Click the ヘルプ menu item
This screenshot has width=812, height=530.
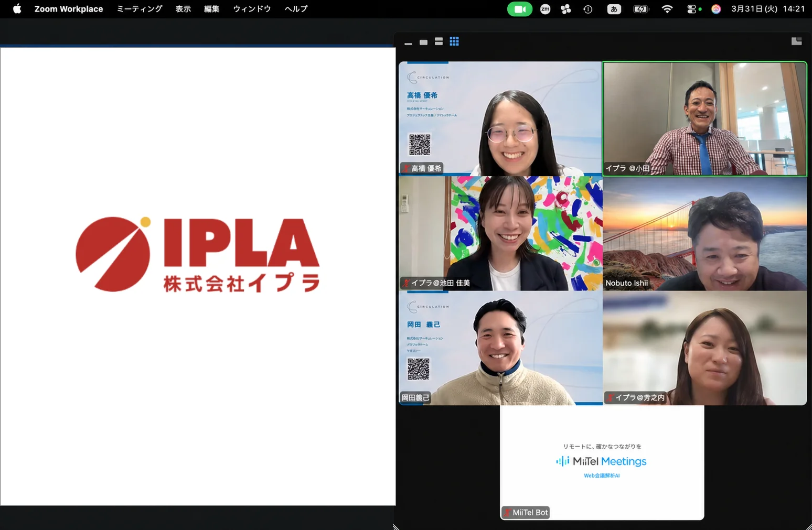[296, 9]
